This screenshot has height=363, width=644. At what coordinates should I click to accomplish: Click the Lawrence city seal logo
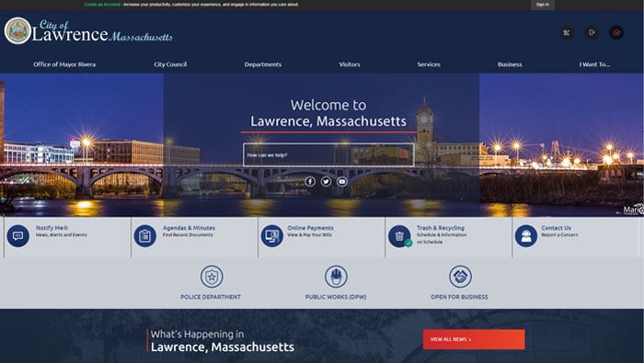[x=17, y=30]
